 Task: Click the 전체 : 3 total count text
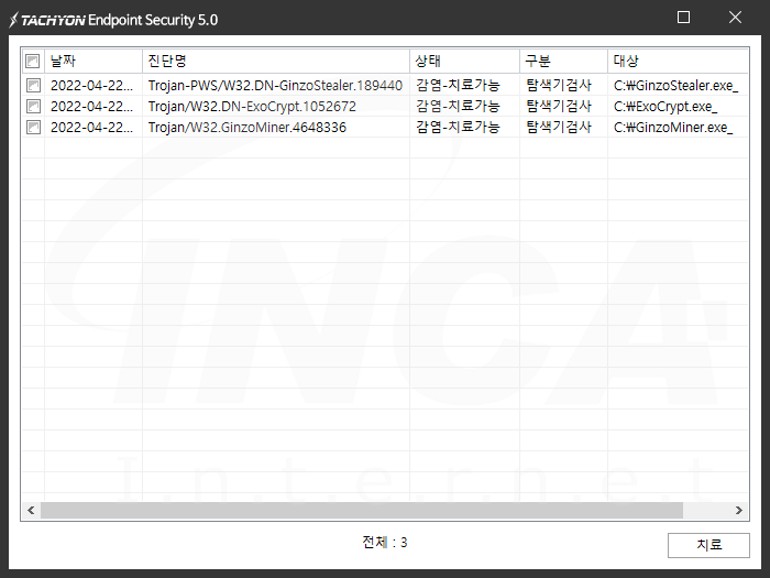click(385, 542)
